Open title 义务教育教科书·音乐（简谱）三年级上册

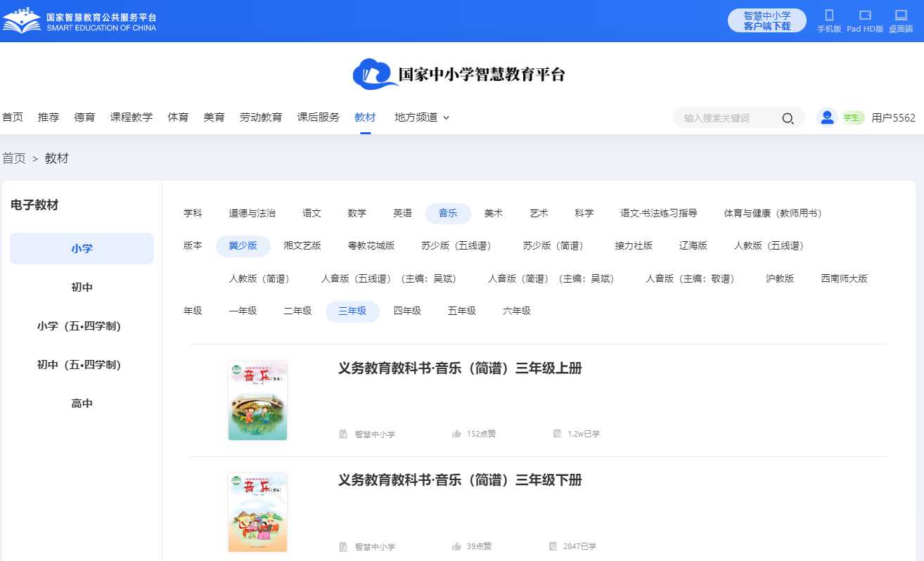pyautogui.click(x=460, y=368)
